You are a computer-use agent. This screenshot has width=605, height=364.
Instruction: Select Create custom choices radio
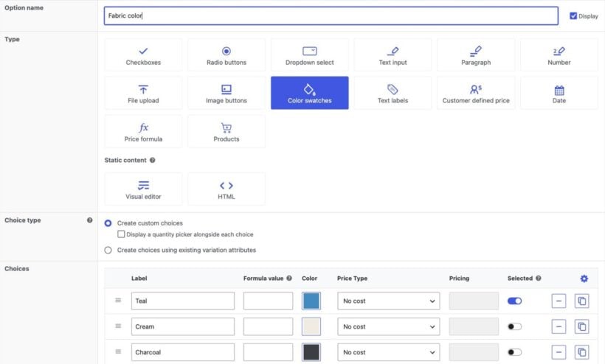[108, 223]
